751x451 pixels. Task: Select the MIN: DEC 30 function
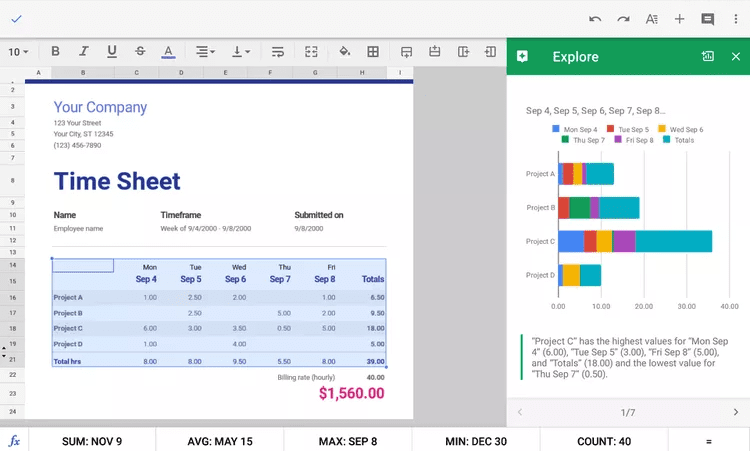click(476, 441)
